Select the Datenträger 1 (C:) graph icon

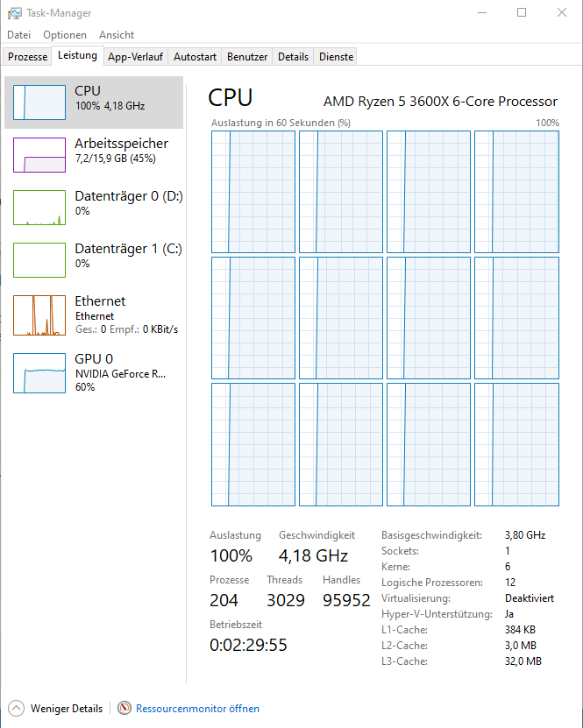(x=39, y=259)
